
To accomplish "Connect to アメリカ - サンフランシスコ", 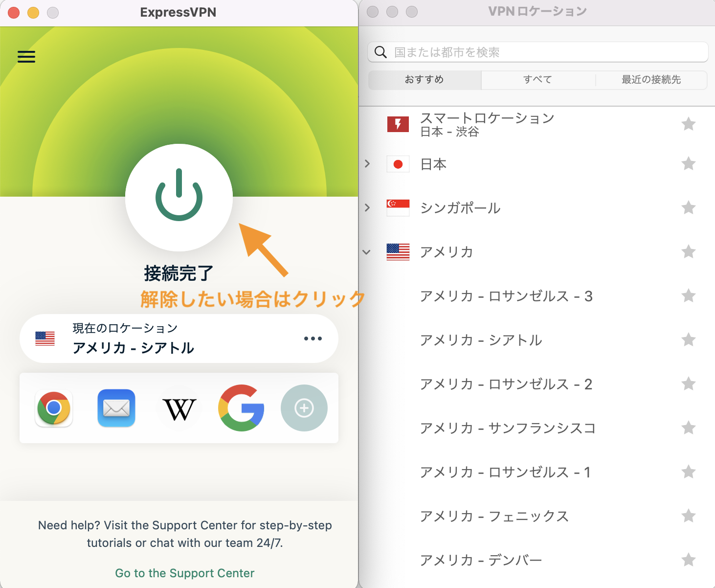I will (x=537, y=428).
